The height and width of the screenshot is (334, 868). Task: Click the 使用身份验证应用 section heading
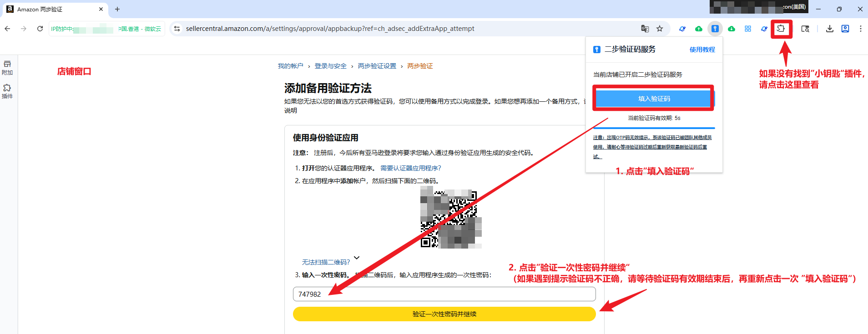tap(326, 138)
